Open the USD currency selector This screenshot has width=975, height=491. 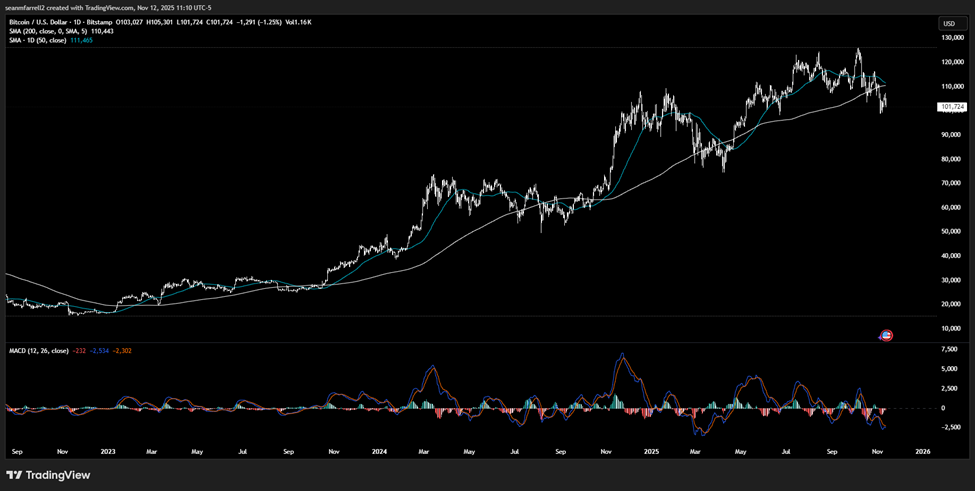(948, 23)
